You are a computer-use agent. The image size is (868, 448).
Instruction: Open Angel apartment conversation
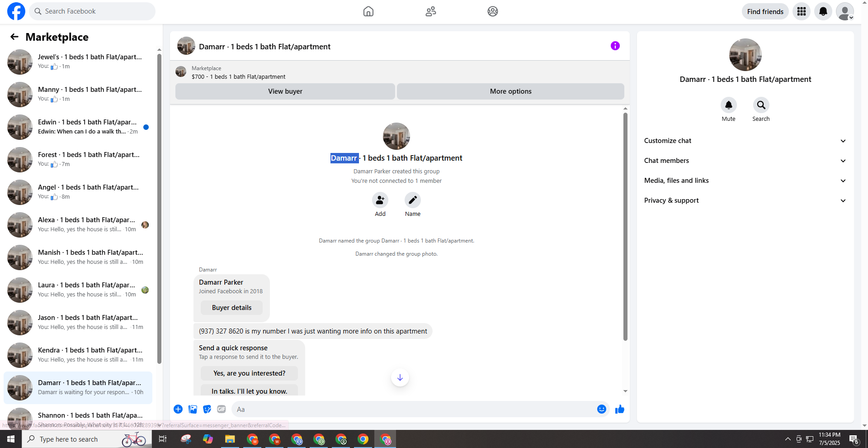[78, 192]
